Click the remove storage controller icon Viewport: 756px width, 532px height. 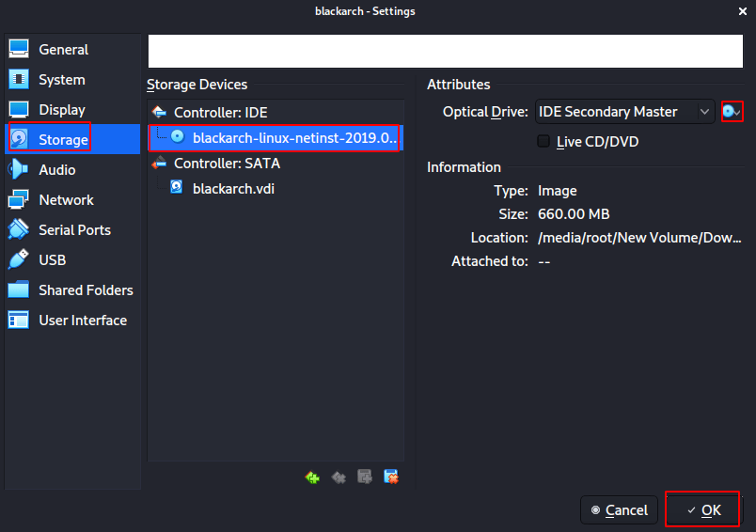pos(339,477)
